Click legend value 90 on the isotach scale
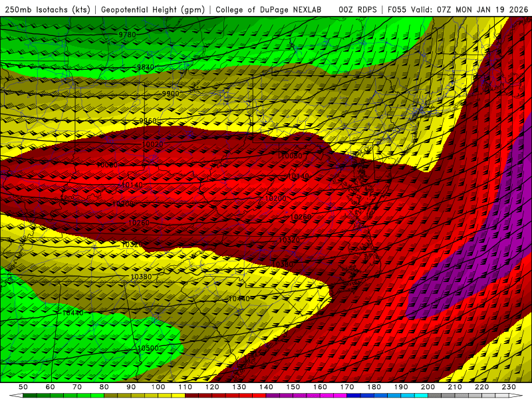This screenshot has height=399, width=532. 131,387
